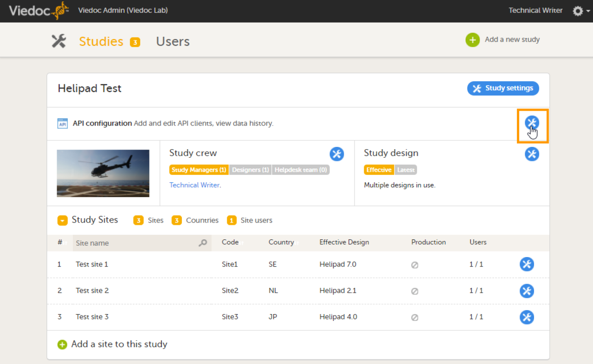Switch to the Studies tab
593x364 pixels.
pos(101,41)
